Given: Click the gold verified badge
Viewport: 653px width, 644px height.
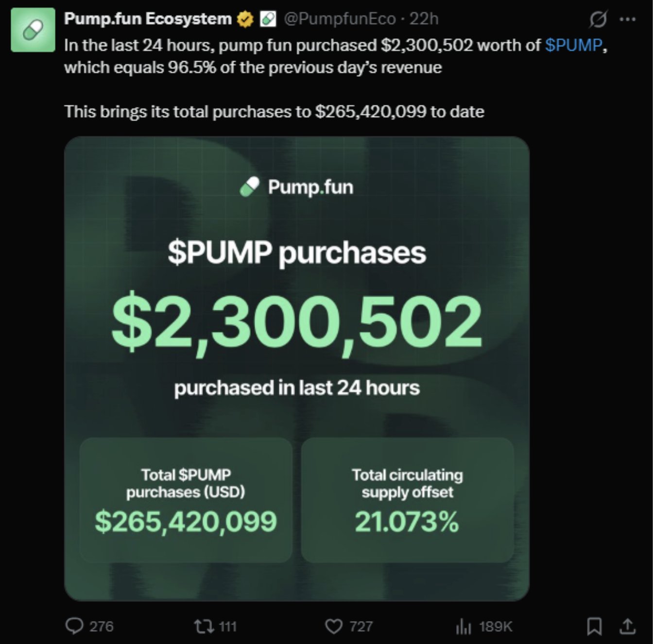Looking at the screenshot, I should click(x=245, y=19).
